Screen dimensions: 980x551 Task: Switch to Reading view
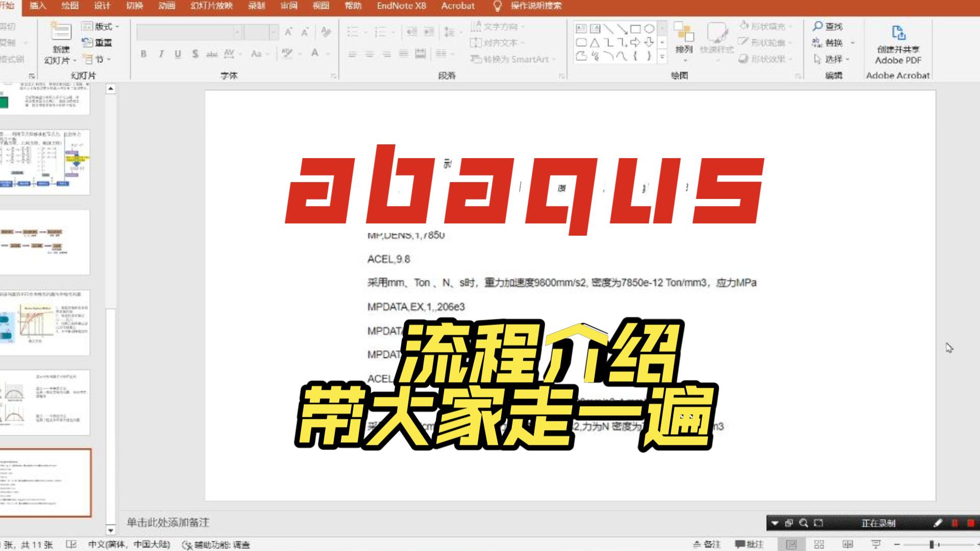[x=848, y=545]
